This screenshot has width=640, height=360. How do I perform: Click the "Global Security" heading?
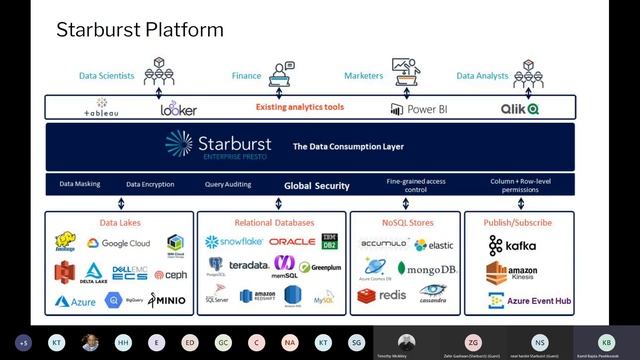point(317,186)
